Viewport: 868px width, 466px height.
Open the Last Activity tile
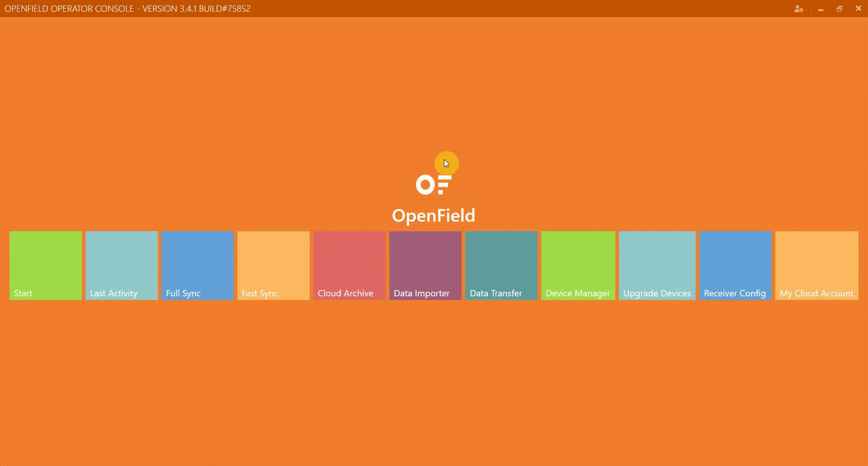(x=122, y=266)
